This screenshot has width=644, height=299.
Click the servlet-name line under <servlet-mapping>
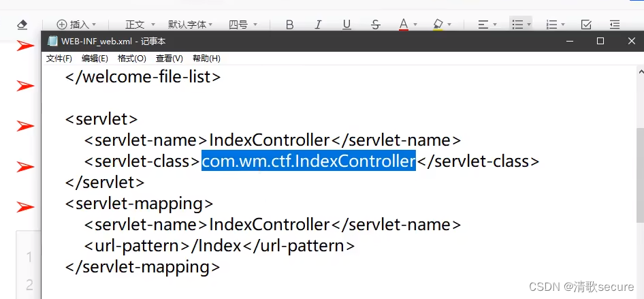click(x=273, y=225)
